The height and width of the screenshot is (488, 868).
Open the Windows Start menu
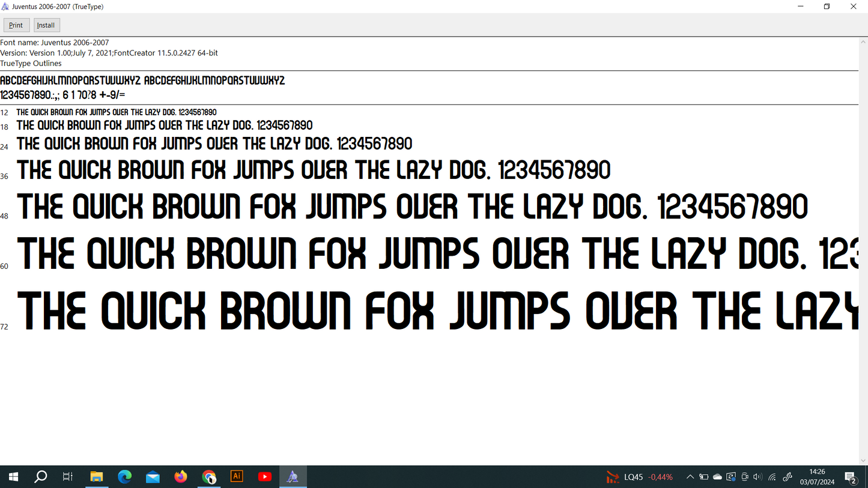click(x=13, y=477)
